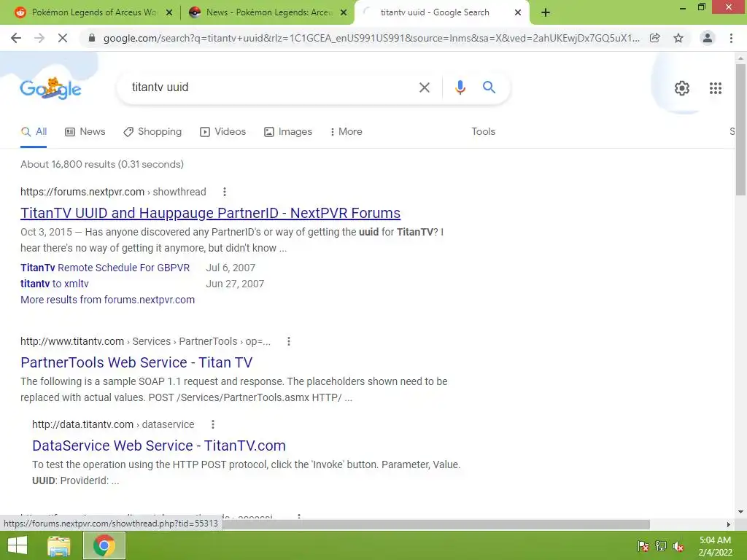Open More results from forums.nextpvr.com

click(108, 300)
